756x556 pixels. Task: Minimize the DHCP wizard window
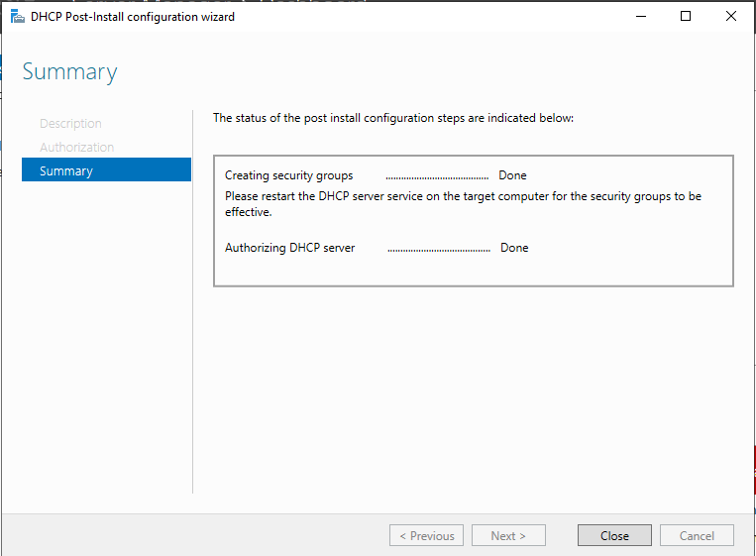pyautogui.click(x=641, y=17)
